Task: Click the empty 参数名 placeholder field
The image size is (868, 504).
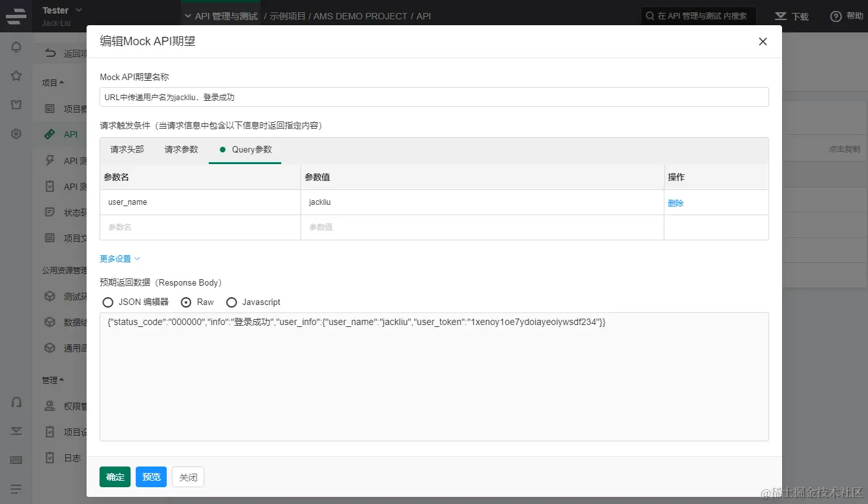Action: click(200, 227)
